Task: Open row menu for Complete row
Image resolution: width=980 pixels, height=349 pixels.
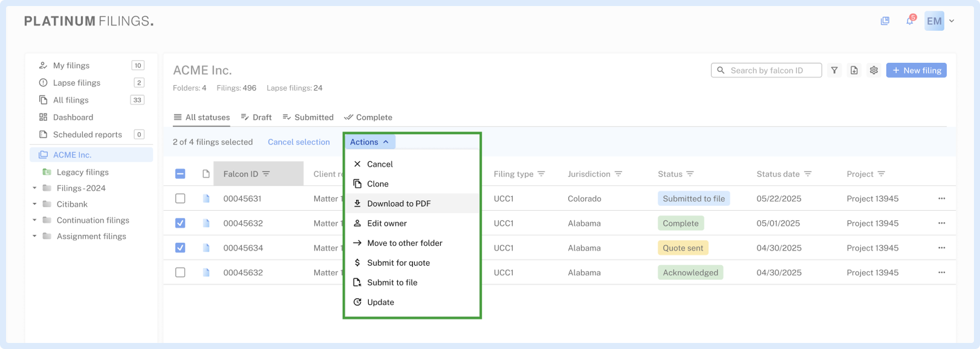Action: click(941, 223)
